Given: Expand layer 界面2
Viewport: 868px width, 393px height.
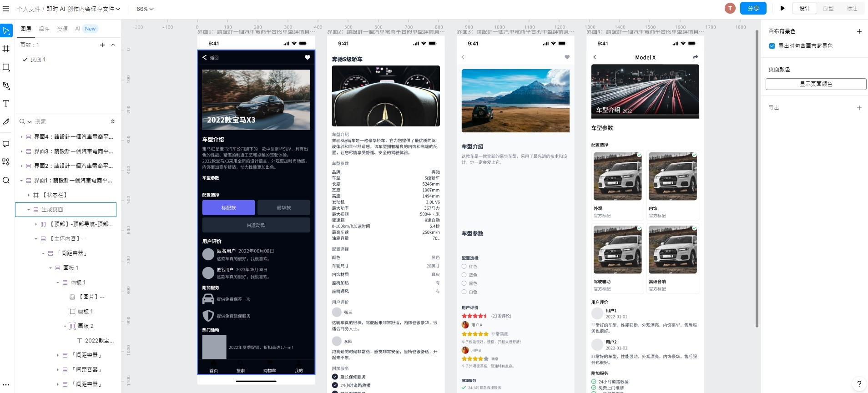Looking at the screenshot, I should pyautogui.click(x=21, y=166).
